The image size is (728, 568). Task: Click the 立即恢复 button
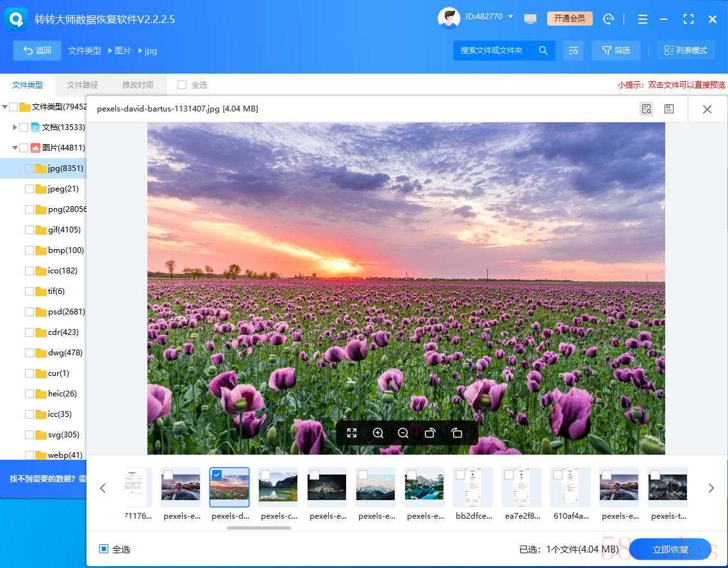click(670, 549)
